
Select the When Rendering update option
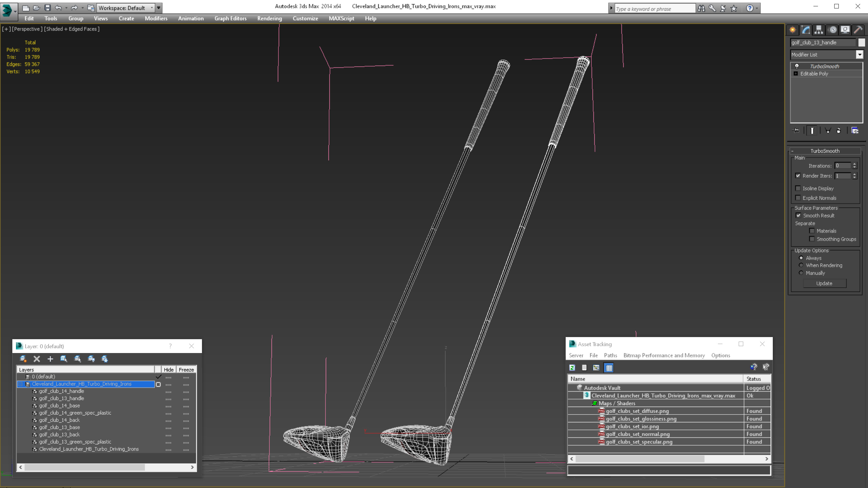click(801, 265)
